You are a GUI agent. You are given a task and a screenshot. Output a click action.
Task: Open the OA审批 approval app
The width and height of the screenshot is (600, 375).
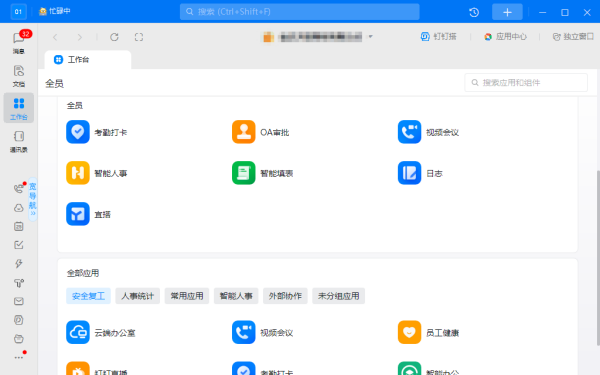[243, 132]
